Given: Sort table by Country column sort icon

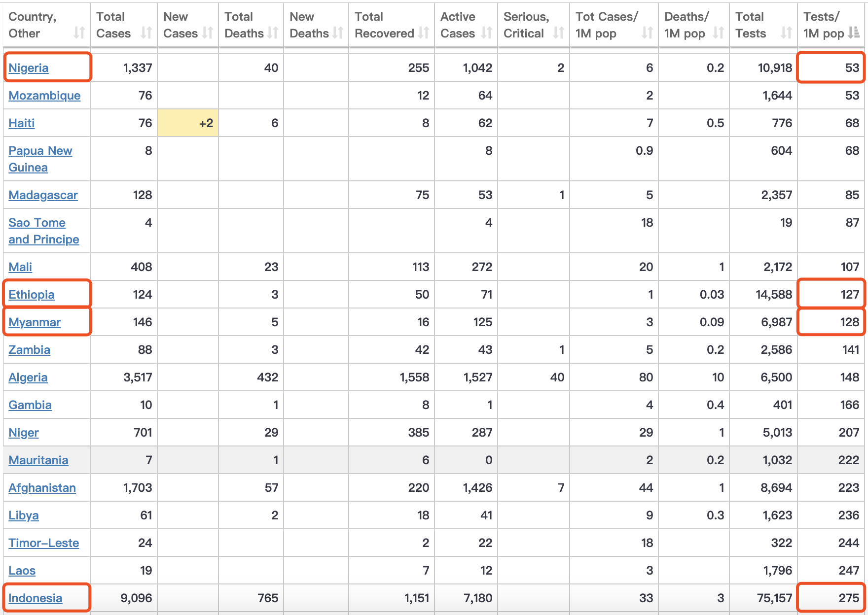Looking at the screenshot, I should 79,33.
